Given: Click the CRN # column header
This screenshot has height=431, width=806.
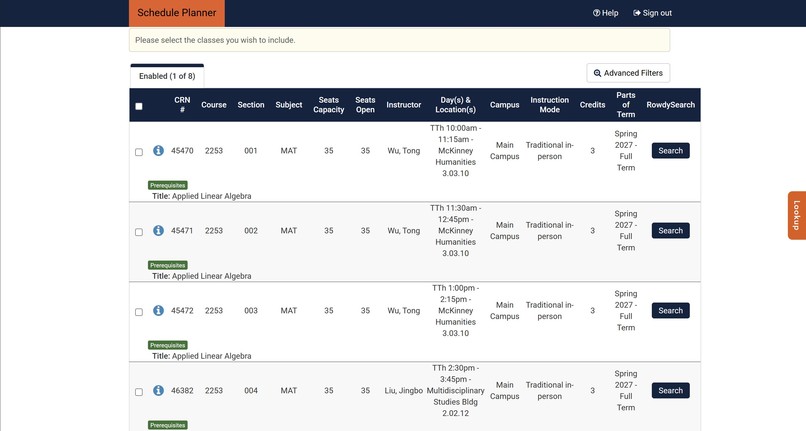Looking at the screenshot, I should pos(182,104).
